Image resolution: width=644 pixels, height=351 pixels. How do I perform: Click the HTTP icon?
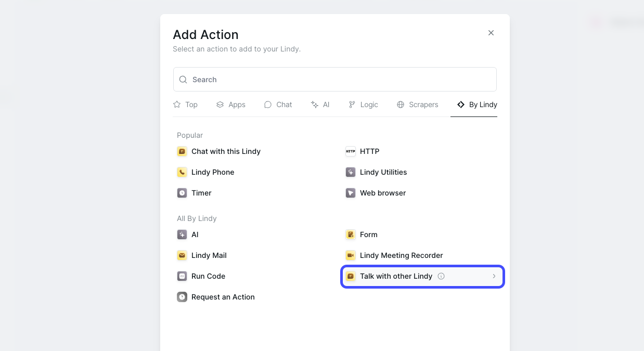(x=351, y=151)
